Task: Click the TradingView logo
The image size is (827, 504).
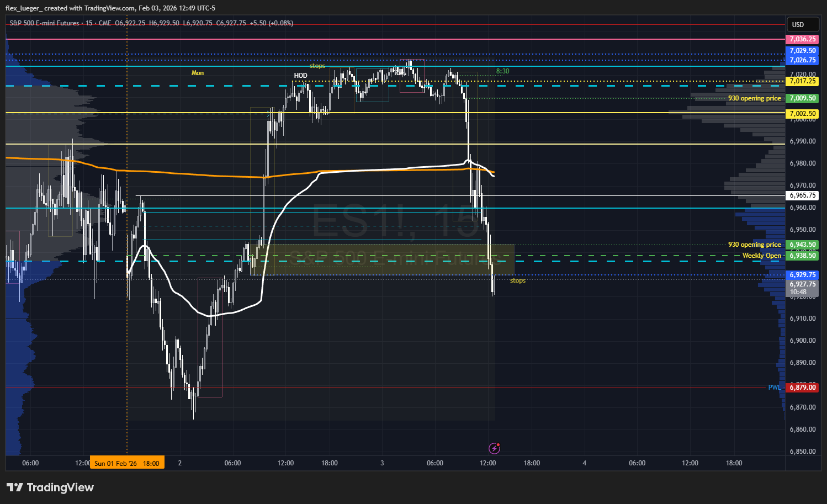Action: pyautogui.click(x=50, y=487)
